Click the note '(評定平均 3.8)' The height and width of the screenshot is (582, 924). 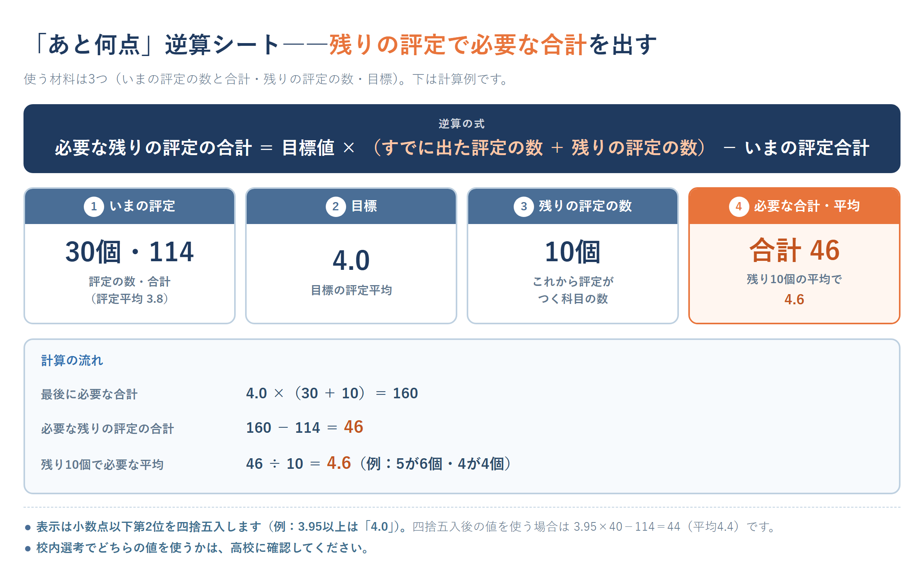point(130,299)
